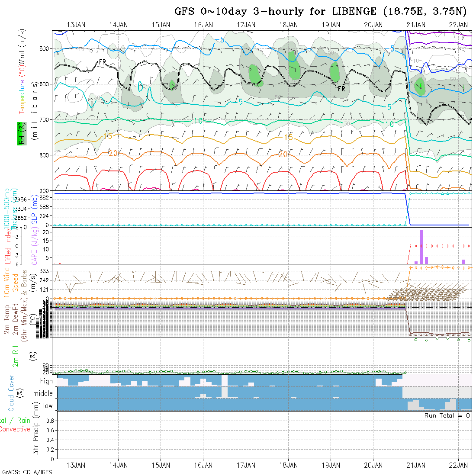The height and width of the screenshot is (476, 476).
Task: Click the 500 millibar tick label
Action: (x=45, y=48)
